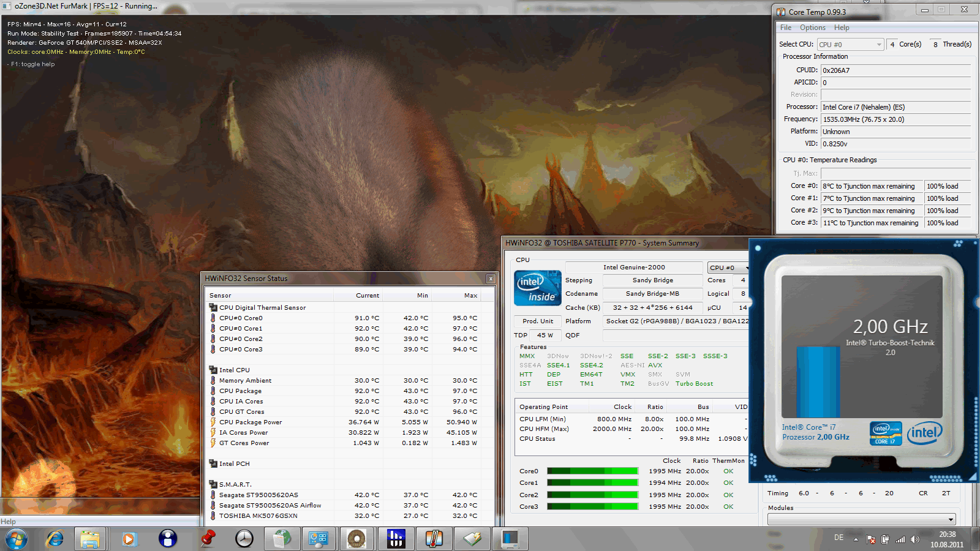Open Windows Media Player taskbar icon
Viewport: 980px width, 551px height.
pos(129,539)
